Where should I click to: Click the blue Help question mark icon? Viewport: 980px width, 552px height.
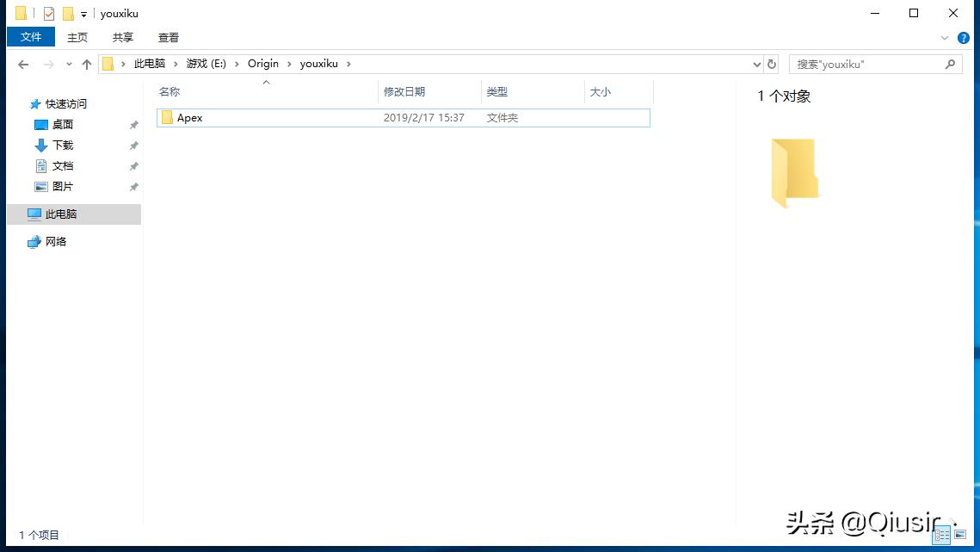(x=963, y=37)
